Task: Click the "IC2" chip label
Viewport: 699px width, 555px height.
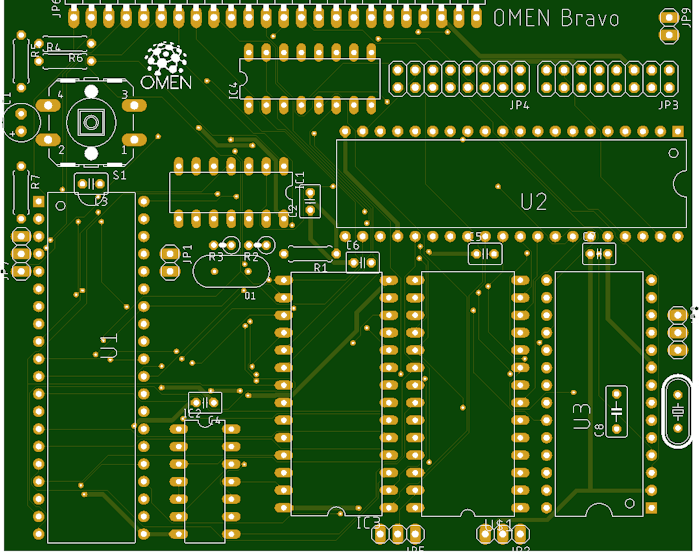Action: click(193, 414)
